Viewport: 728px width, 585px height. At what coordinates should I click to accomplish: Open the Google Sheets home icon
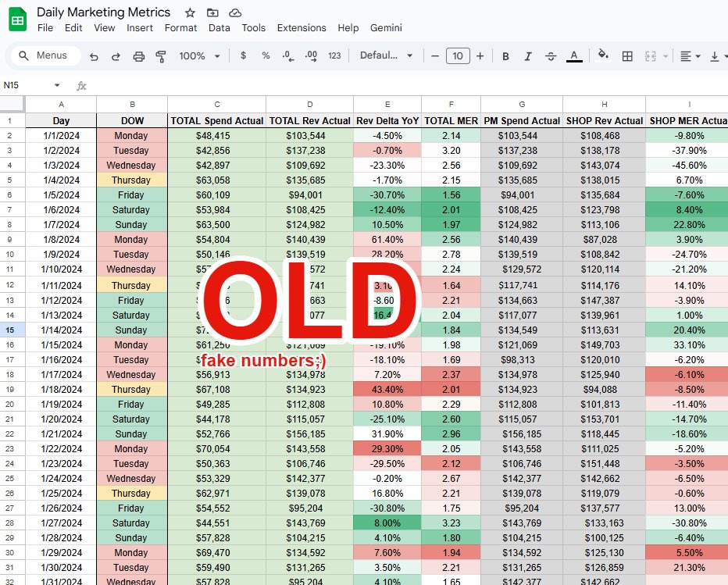coord(18,20)
